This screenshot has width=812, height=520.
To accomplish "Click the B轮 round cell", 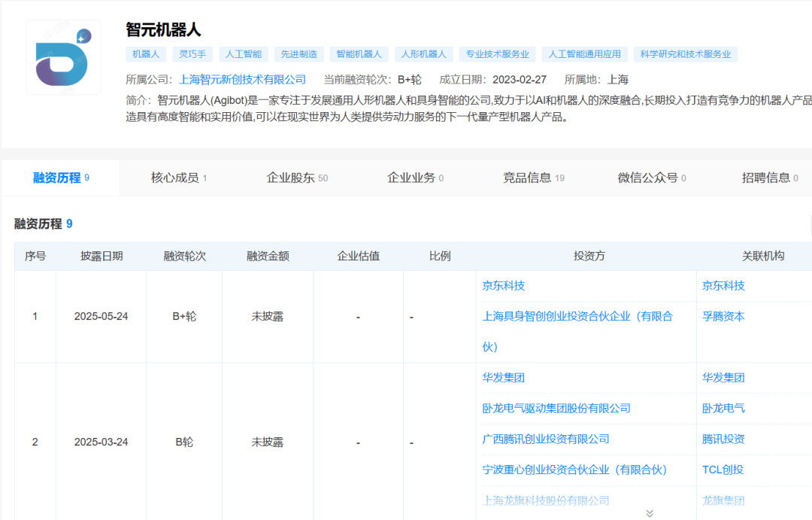I will pos(184,442).
